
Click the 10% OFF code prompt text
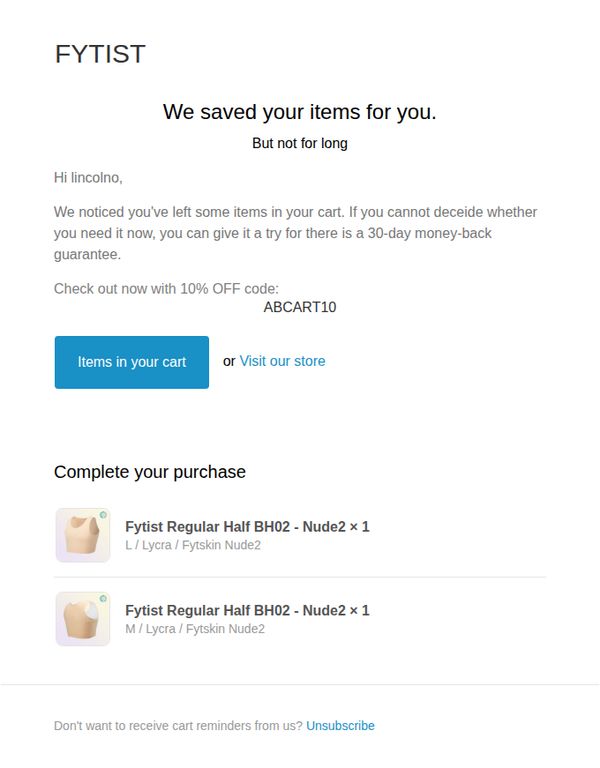point(167,288)
